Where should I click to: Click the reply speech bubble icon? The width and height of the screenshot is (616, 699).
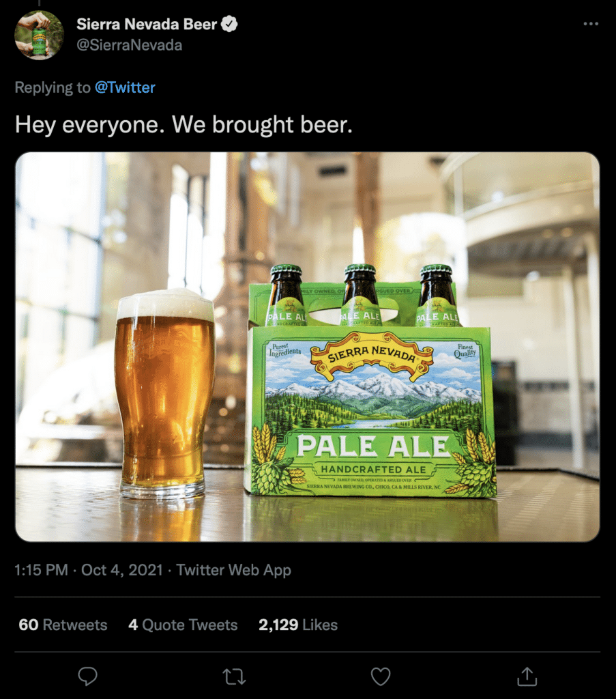coord(87,676)
